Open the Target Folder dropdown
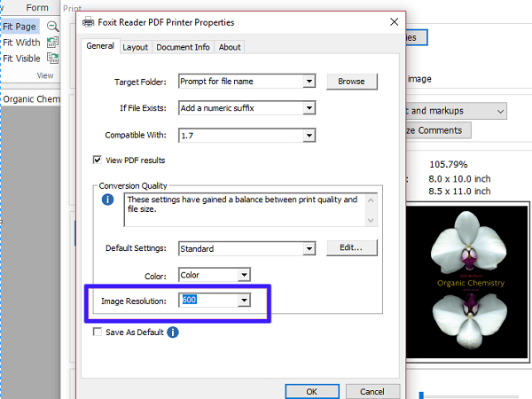This screenshot has height=399, width=532. pos(309,82)
